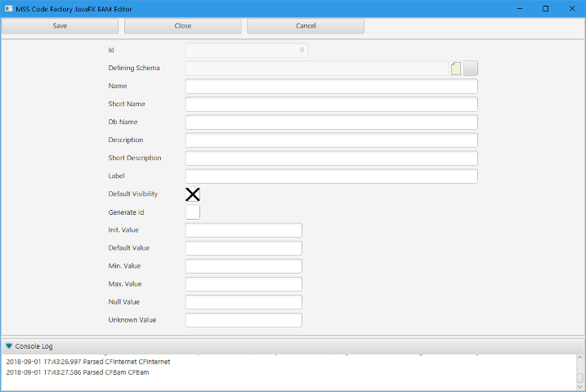Image resolution: width=586 pixels, height=392 pixels.
Task: Click the application icon in title bar
Action: (7, 8)
